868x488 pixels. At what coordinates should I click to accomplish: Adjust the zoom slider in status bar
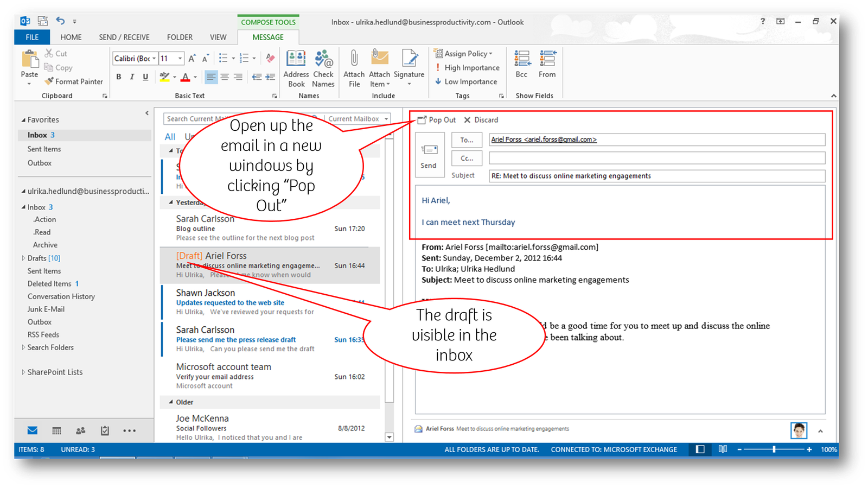pyautogui.click(x=774, y=449)
